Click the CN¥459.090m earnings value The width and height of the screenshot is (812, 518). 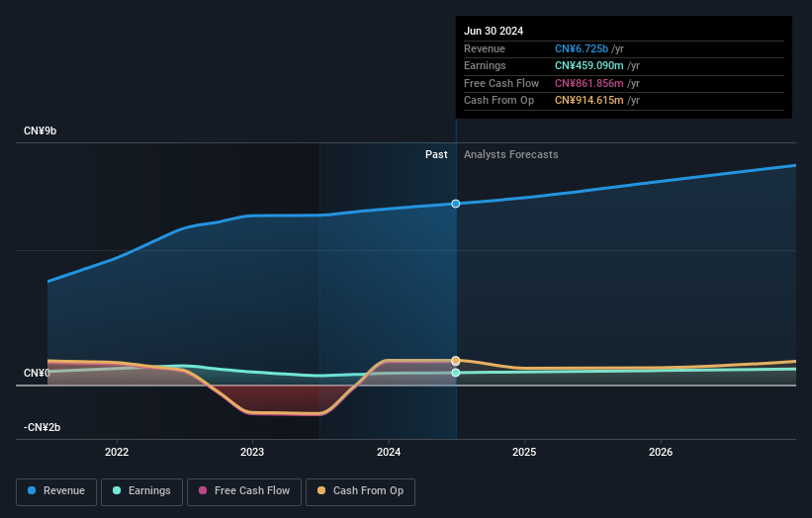point(588,65)
